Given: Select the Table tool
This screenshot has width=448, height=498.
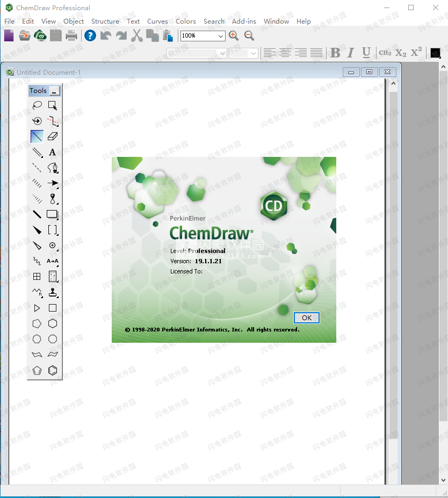Looking at the screenshot, I should (x=37, y=277).
